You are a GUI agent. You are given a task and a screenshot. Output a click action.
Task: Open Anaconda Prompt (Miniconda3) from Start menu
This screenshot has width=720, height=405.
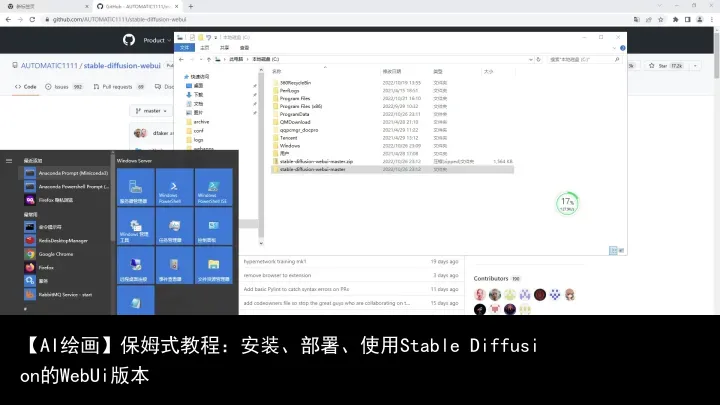67,173
